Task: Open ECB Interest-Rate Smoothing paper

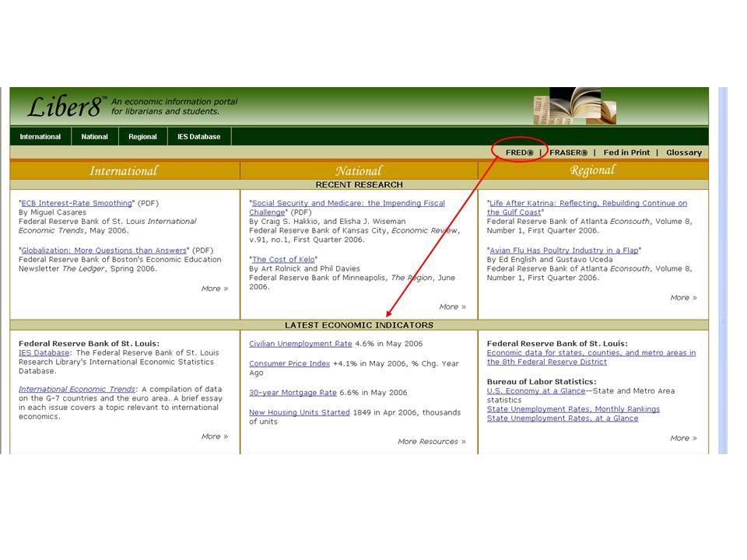Action: coord(77,203)
